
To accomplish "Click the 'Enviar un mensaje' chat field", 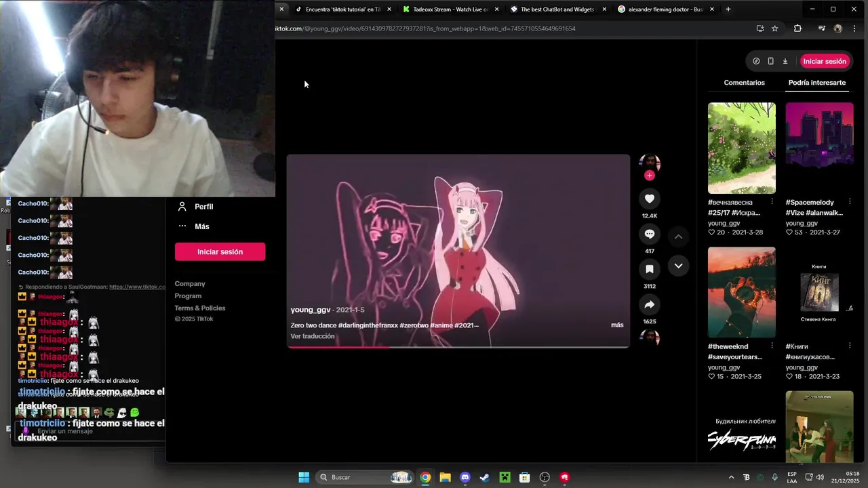I will (x=88, y=431).
